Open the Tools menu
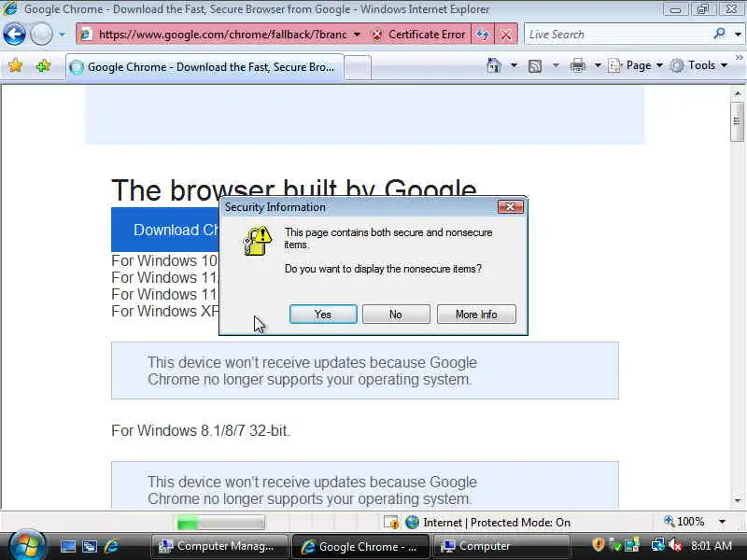The width and height of the screenshot is (747, 560). (x=698, y=65)
